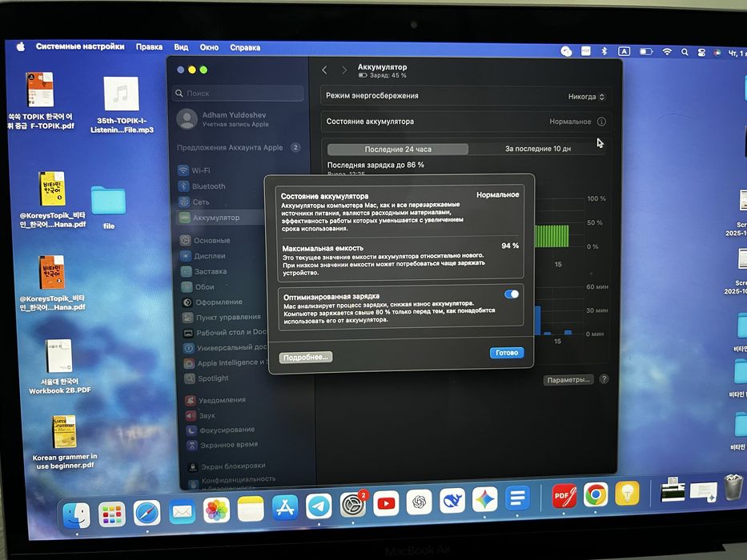This screenshot has height=560, width=747.
Task: Open Launchpad from the Dock
Action: click(112, 514)
